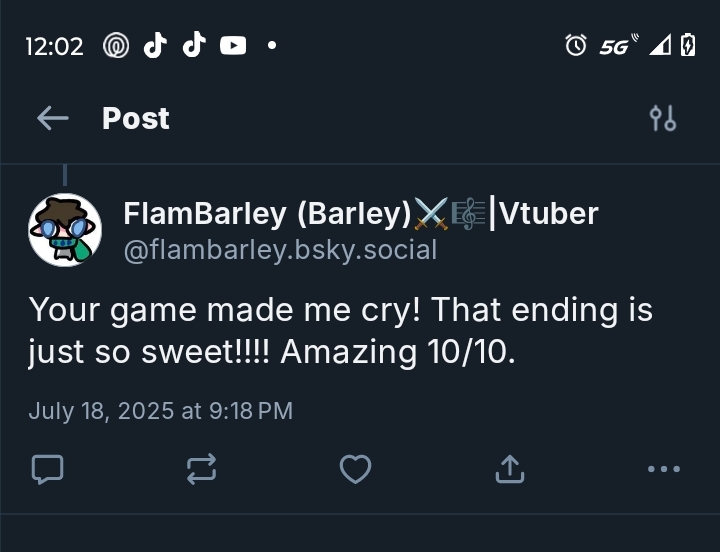Tap the July 18, 2025 timestamp
Image resolution: width=720 pixels, height=552 pixels.
pos(160,410)
